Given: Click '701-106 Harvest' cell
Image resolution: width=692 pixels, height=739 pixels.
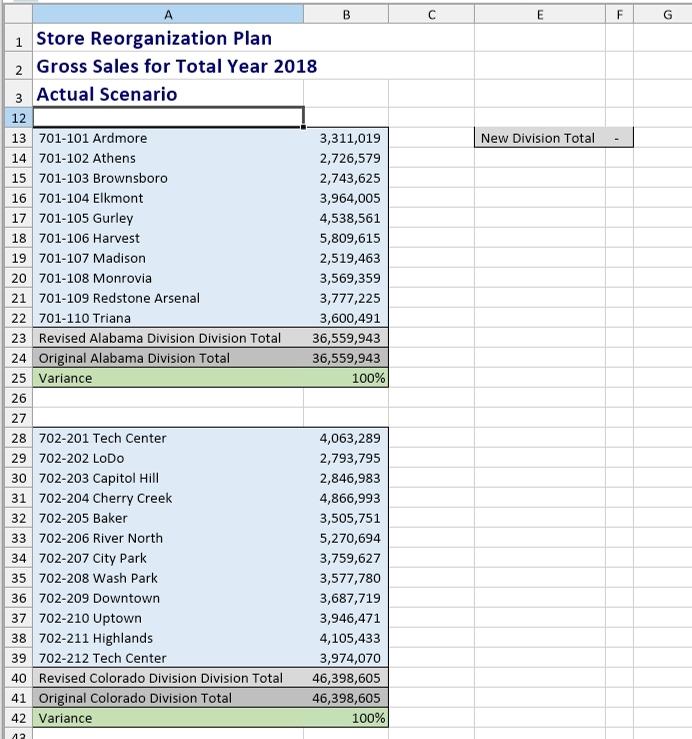Looking at the screenshot, I should [x=168, y=238].
